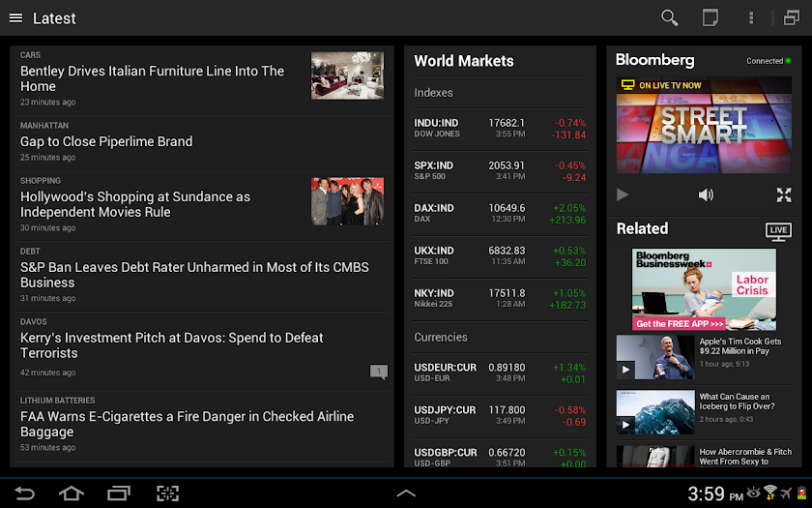This screenshot has width=812, height=508.
Task: Tap the Android home button
Action: pyautogui.click(x=72, y=493)
